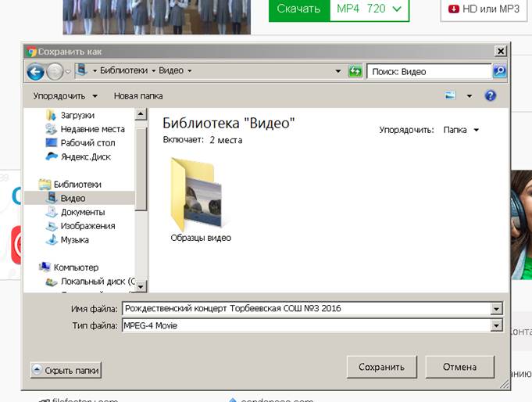Image resolution: width=532 pixels, height=402 pixels.
Task: Select Недавние места in the navigation pane
Action: tap(93, 129)
